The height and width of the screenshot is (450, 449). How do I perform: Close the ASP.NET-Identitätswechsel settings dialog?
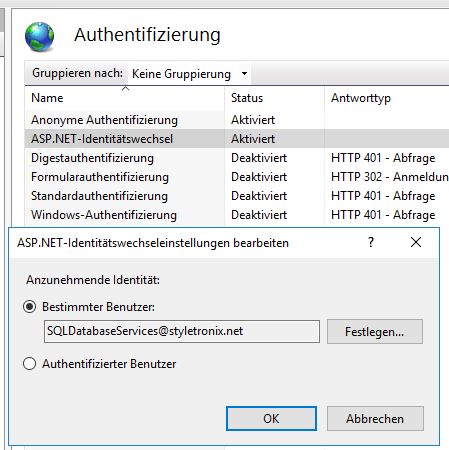pos(416,242)
